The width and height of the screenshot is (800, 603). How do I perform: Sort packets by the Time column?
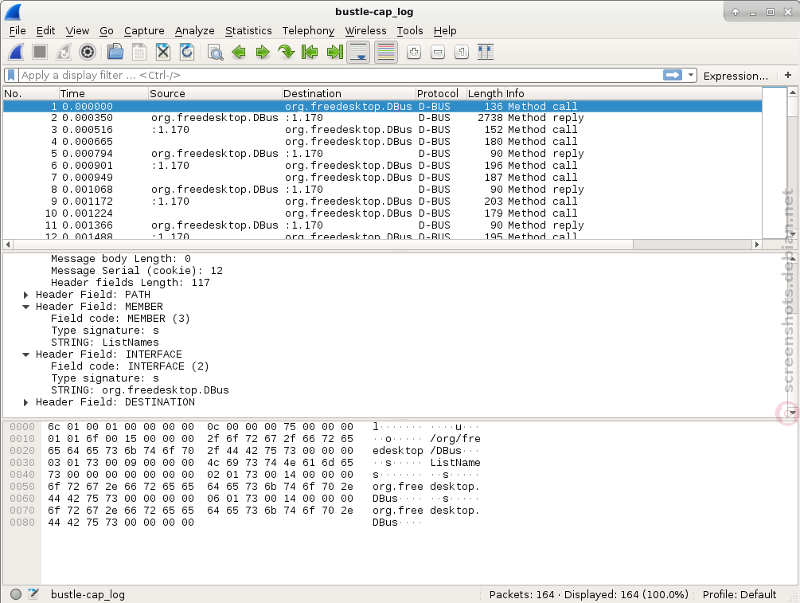click(x=104, y=93)
